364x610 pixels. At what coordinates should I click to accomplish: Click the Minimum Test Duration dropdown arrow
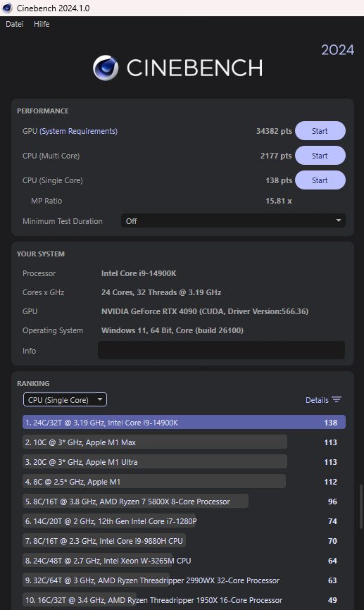[x=339, y=220]
